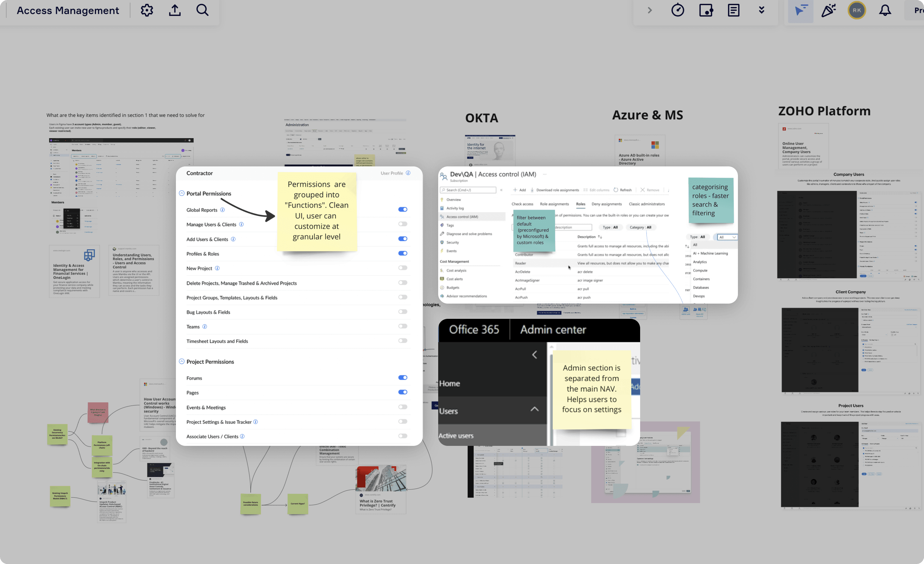924x564 pixels.
Task: Click Refresh in Azure toolbar
Action: 622,190
